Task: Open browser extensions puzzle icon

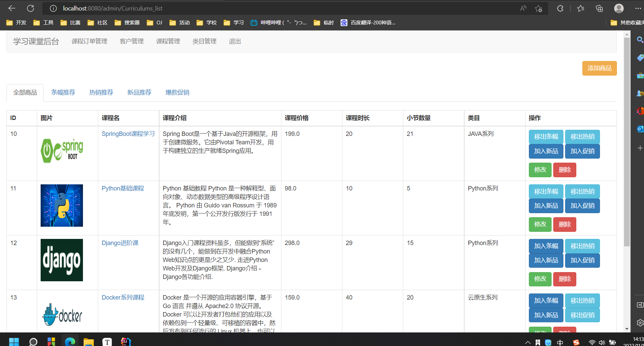Action: point(560,8)
